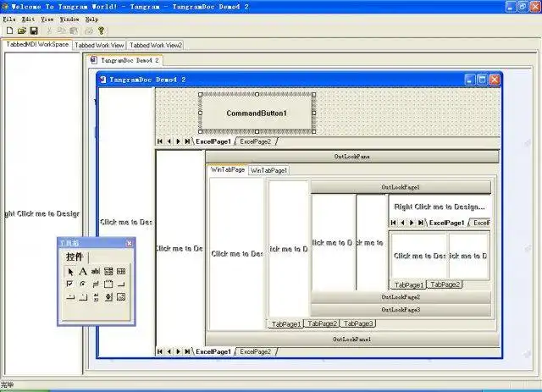Choose the ScrollBar tool in the toolbox
The height and width of the screenshot is (392, 542).
[96, 297]
